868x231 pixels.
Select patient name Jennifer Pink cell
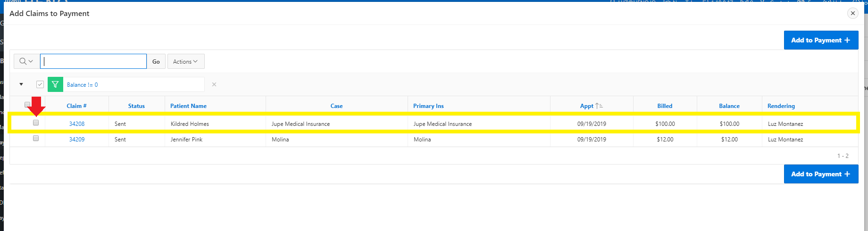point(186,140)
